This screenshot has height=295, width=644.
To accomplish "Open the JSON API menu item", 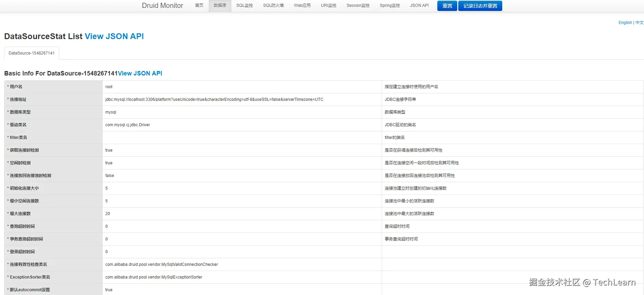I will pos(419,5).
